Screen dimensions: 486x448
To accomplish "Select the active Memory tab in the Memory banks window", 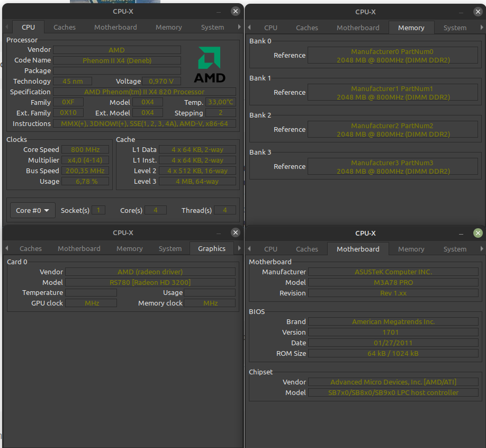I will pyautogui.click(x=411, y=28).
